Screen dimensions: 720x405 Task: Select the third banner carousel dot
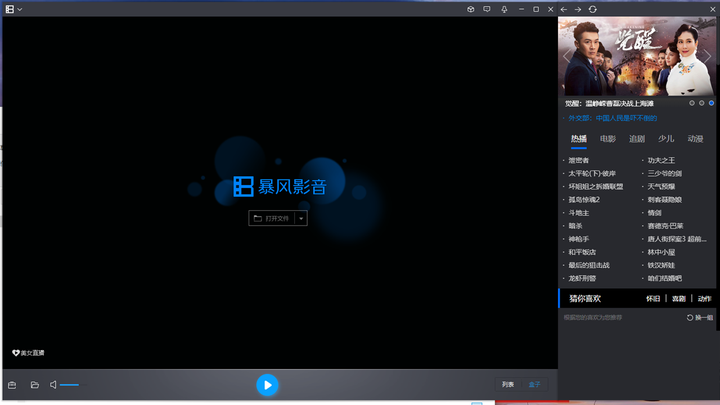pyautogui.click(x=711, y=103)
